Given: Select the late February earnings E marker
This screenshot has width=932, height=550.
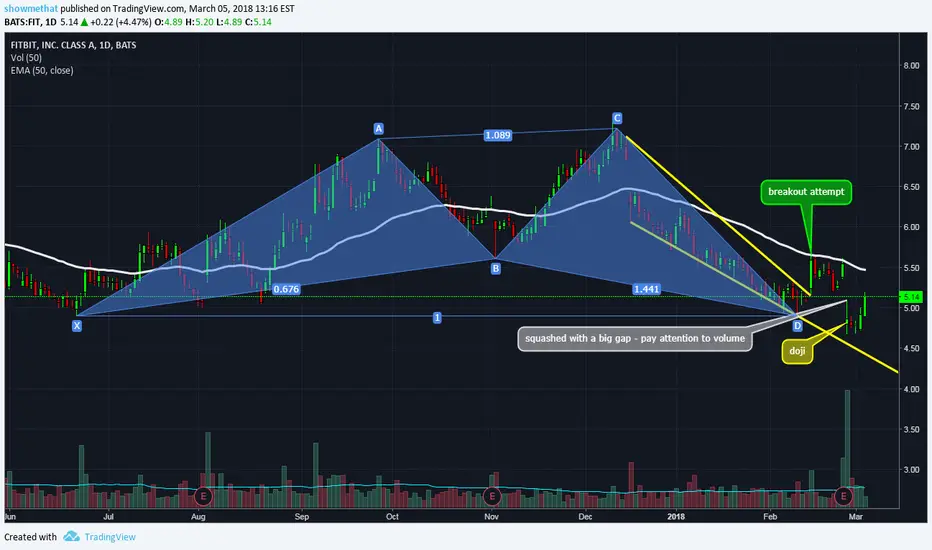Looking at the screenshot, I should (x=843, y=496).
